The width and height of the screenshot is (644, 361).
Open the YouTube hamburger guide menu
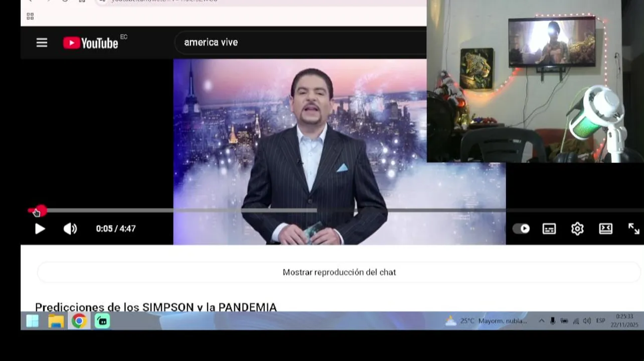pos(42,43)
